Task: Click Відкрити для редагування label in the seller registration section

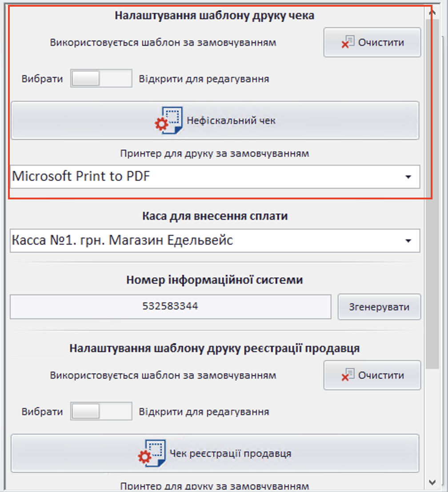Action: pyautogui.click(x=204, y=412)
